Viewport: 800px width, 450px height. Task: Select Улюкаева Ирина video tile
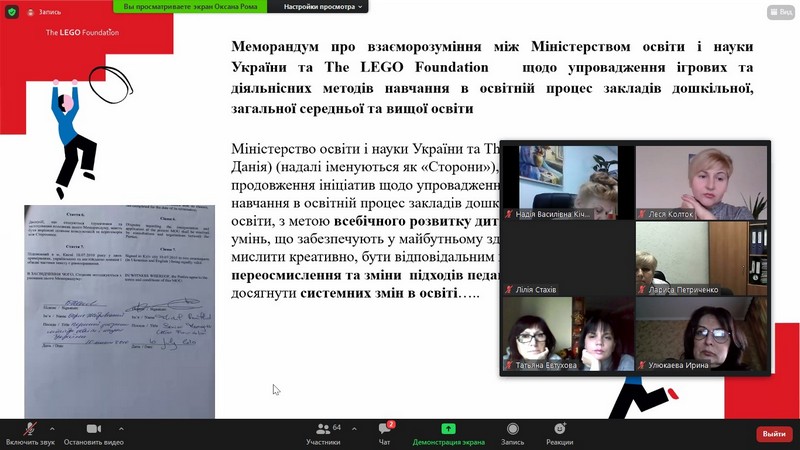(701, 334)
